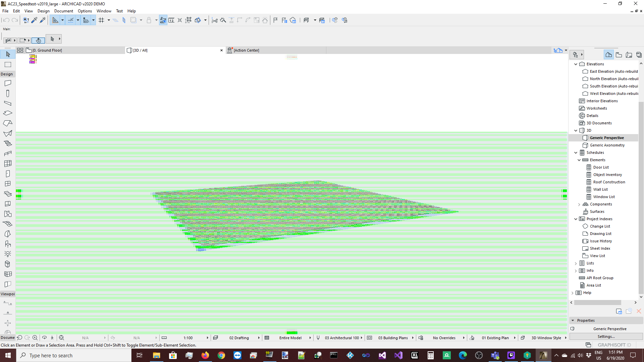Open the Options menu
Viewport: 644px width, 362px height.
coord(85,11)
